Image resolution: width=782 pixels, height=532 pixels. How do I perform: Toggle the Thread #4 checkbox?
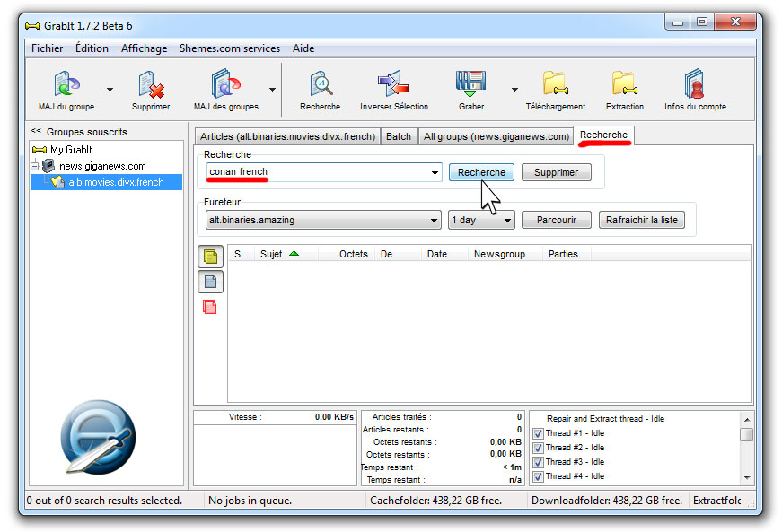click(x=538, y=476)
